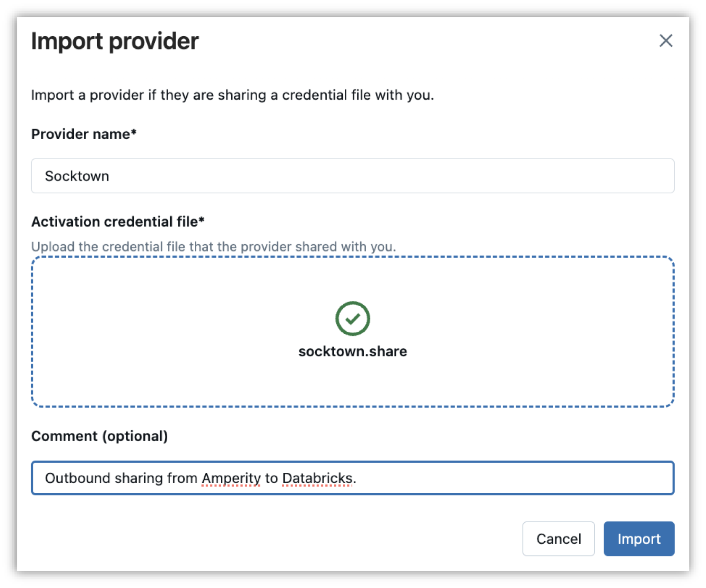Screen dimensions: 706x588
Task: Click the blue Import button
Action: tap(639, 538)
